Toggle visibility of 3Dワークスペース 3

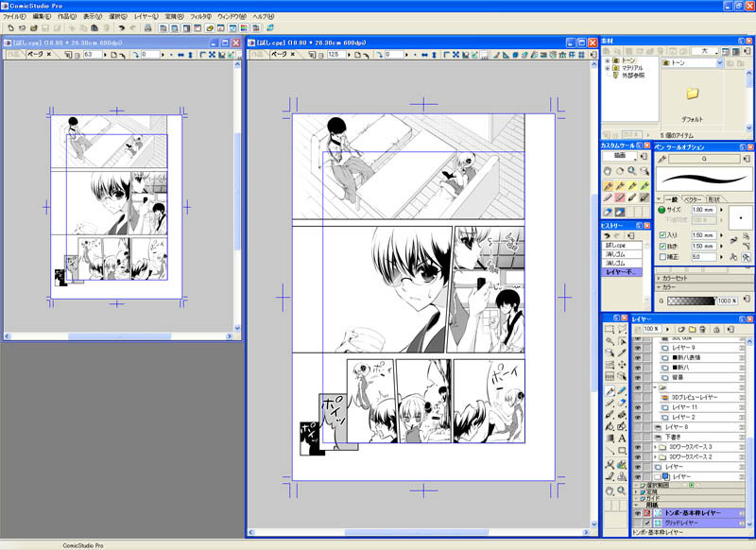[x=638, y=447]
